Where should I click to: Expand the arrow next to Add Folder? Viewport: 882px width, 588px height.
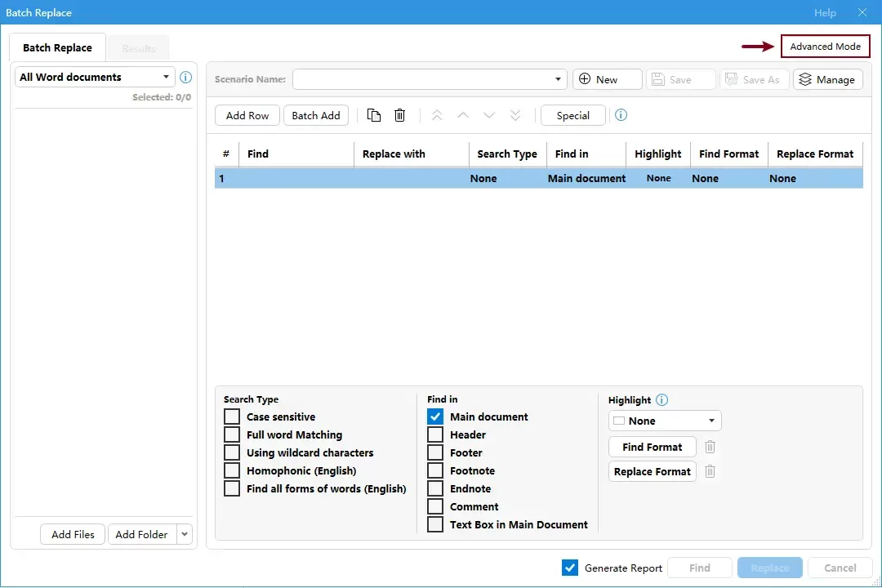185,535
